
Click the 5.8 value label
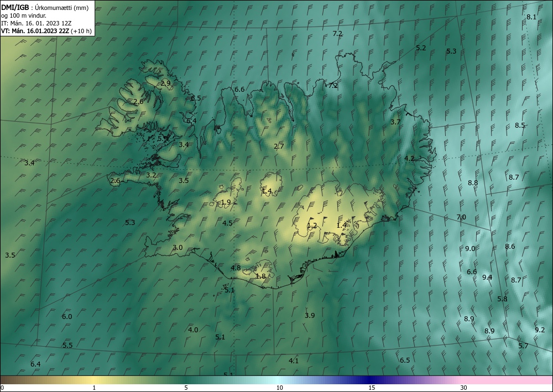502,299
